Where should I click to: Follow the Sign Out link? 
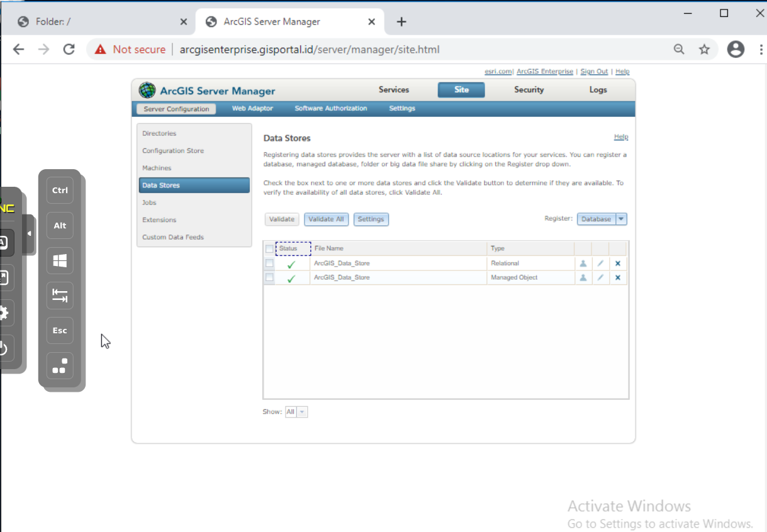point(594,72)
